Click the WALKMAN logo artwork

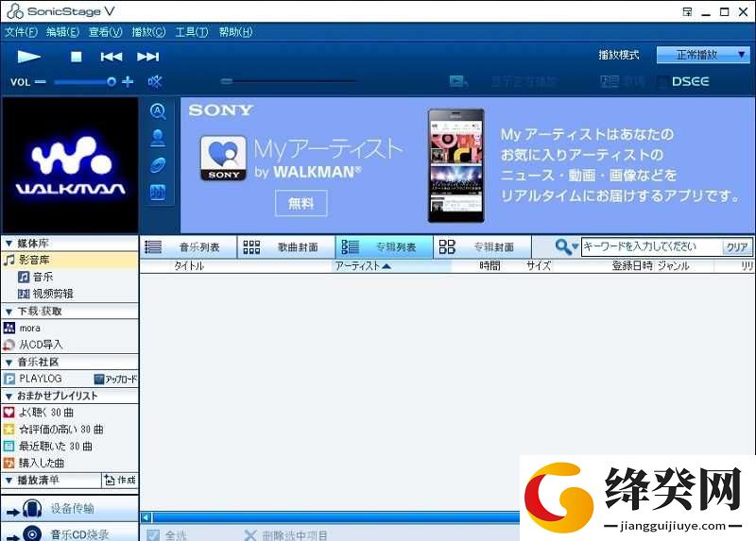click(70, 165)
